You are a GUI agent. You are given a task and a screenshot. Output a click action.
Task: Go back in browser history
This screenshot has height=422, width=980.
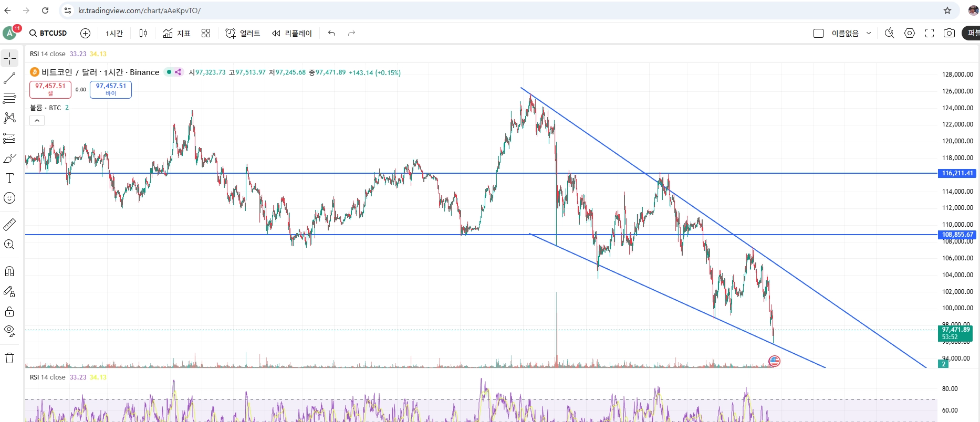[x=7, y=10]
